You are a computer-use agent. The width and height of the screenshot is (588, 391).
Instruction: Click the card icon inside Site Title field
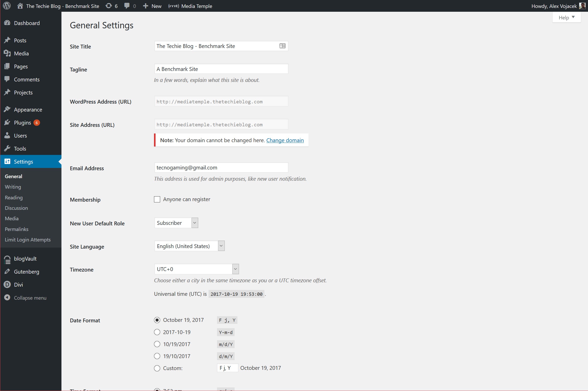point(282,46)
